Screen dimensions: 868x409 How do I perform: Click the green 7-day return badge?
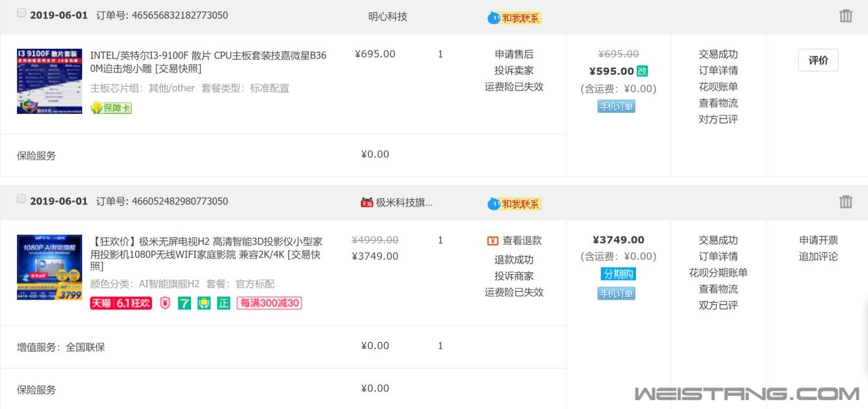coord(184,303)
